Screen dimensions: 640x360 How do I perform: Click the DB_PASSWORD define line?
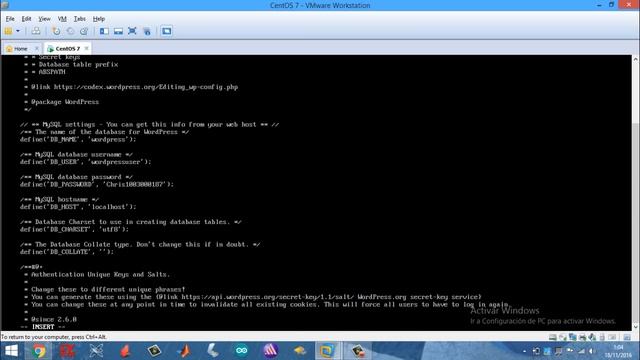click(97, 184)
